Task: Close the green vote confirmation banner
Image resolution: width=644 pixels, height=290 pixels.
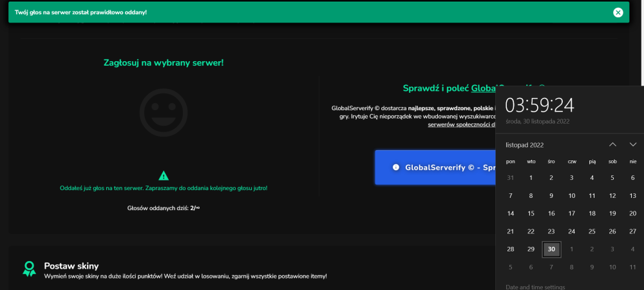Action: (618, 12)
